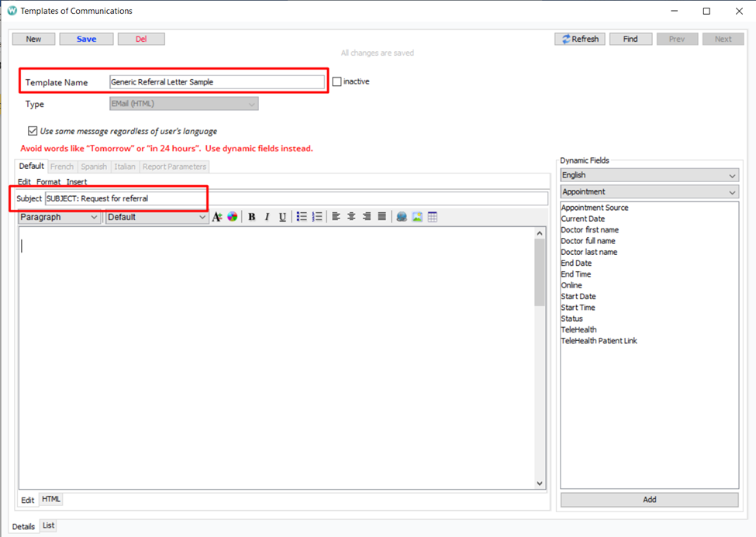This screenshot has height=537, width=756.
Task: Open the text color picker icon
Action: (x=233, y=217)
